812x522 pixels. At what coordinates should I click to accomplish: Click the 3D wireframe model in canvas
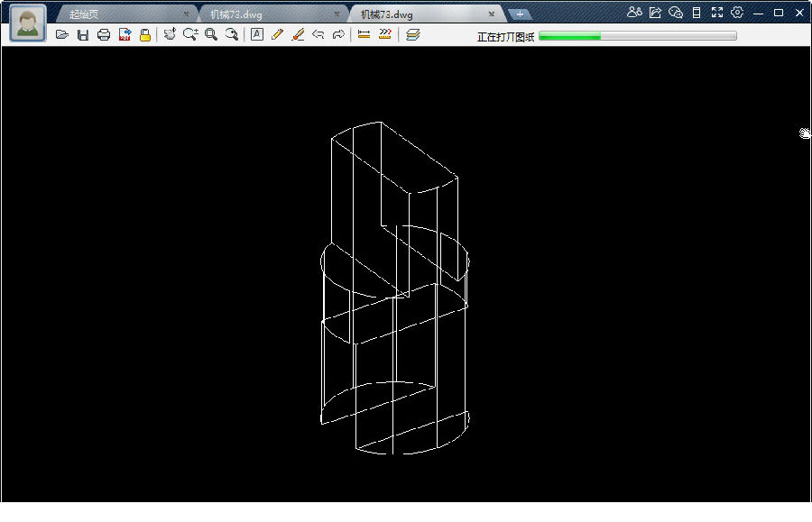(395, 288)
